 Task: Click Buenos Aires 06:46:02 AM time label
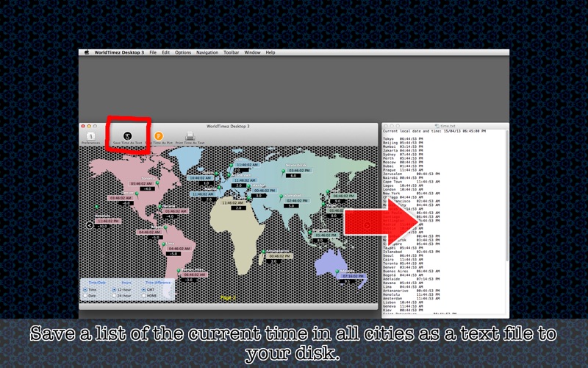(x=194, y=275)
